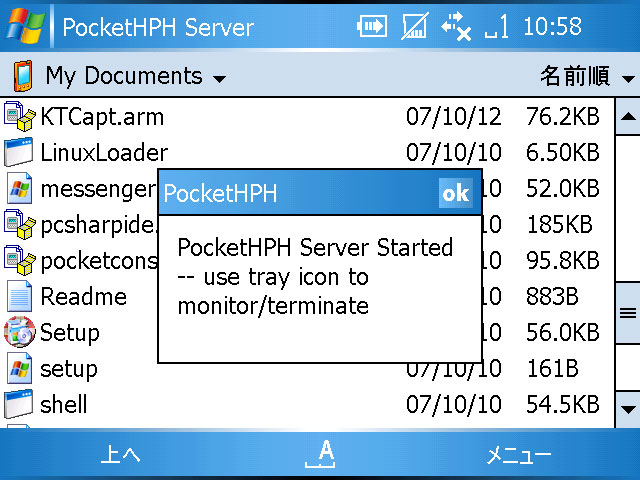Click the 07/10/10 date of LinuxLoader
This screenshot has height=480, width=640.
point(453,153)
